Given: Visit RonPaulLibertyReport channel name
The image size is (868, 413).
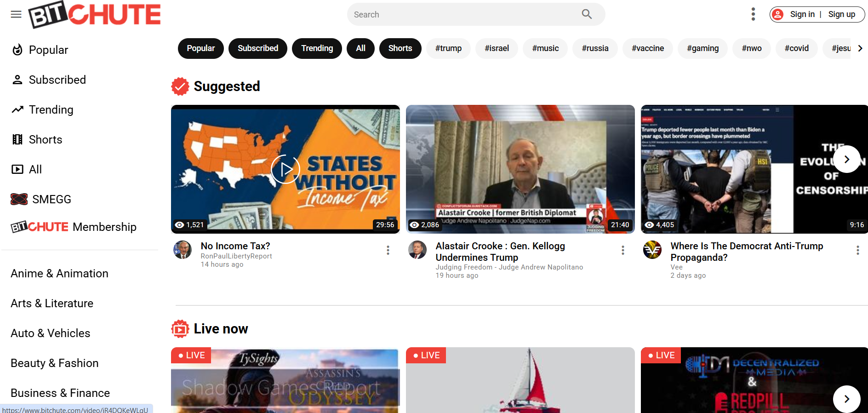Looking at the screenshot, I should coord(236,256).
